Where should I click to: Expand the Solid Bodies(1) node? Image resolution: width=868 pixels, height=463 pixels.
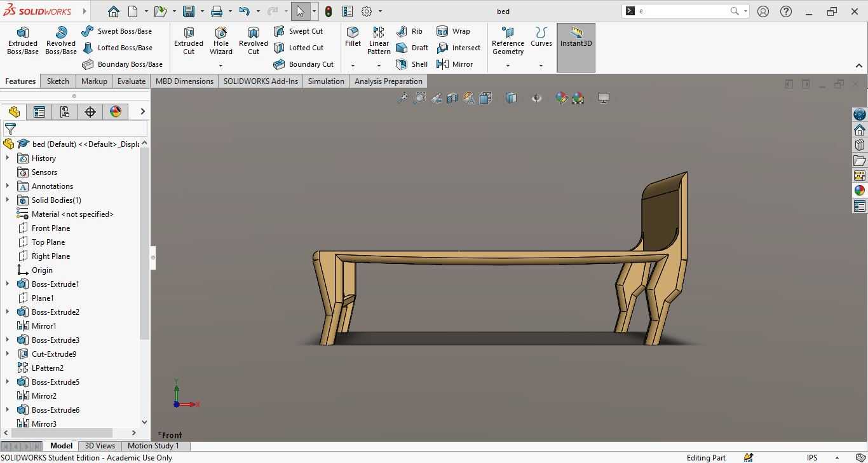point(8,200)
